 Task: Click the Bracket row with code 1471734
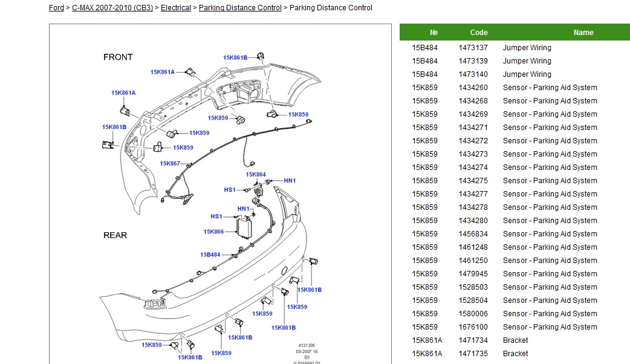[x=515, y=340]
